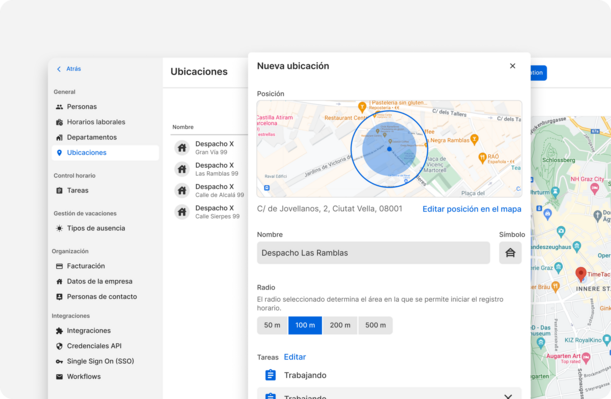This screenshot has height=399, width=611.
Task: Click the Datos de la empresa home icon
Action: (x=59, y=281)
